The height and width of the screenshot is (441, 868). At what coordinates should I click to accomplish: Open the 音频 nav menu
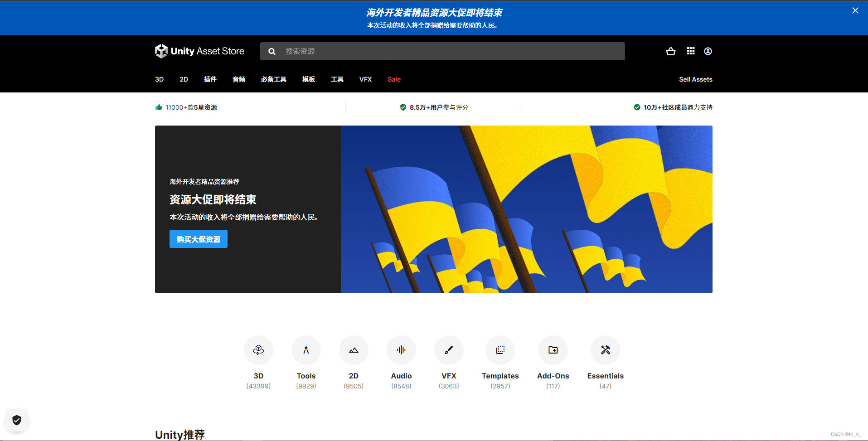(239, 79)
